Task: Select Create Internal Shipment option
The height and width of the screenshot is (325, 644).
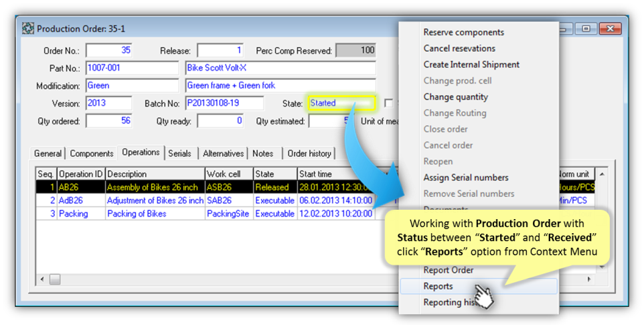Action: pos(471,64)
